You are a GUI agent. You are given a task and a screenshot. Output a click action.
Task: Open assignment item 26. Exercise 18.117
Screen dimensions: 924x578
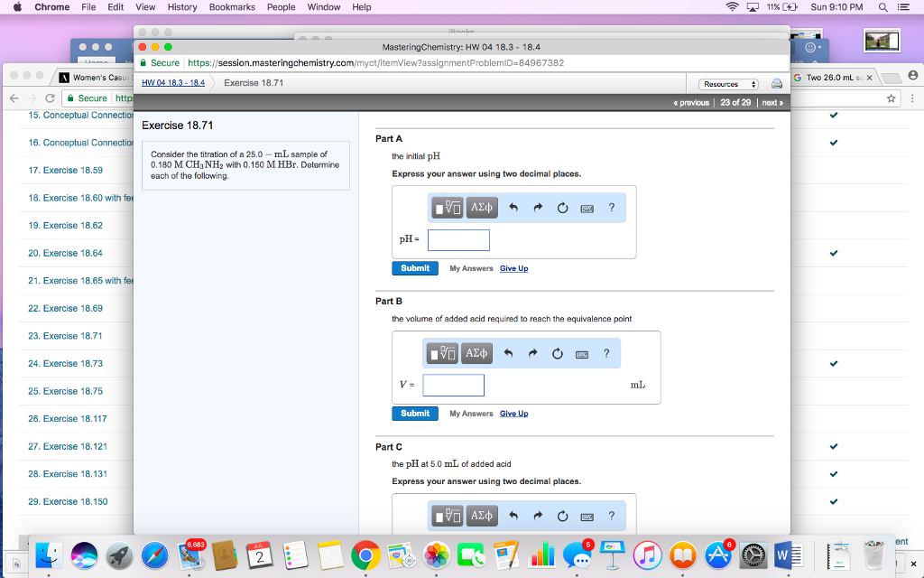(x=68, y=419)
